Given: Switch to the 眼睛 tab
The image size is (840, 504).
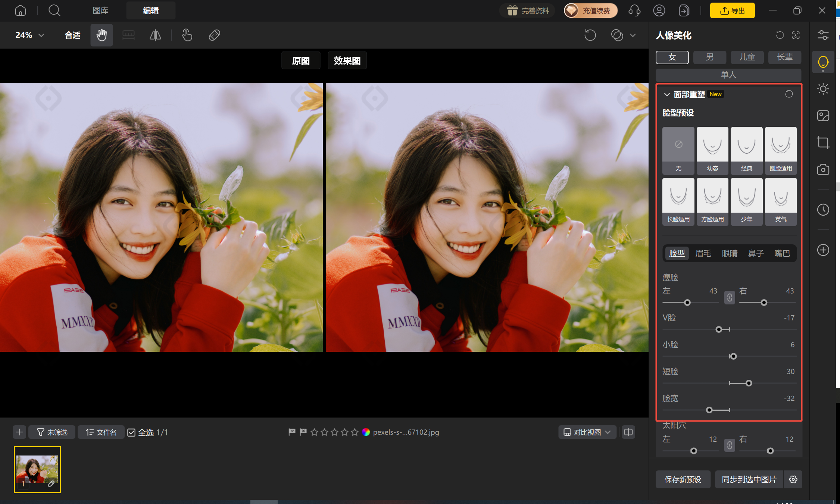Looking at the screenshot, I should (730, 253).
